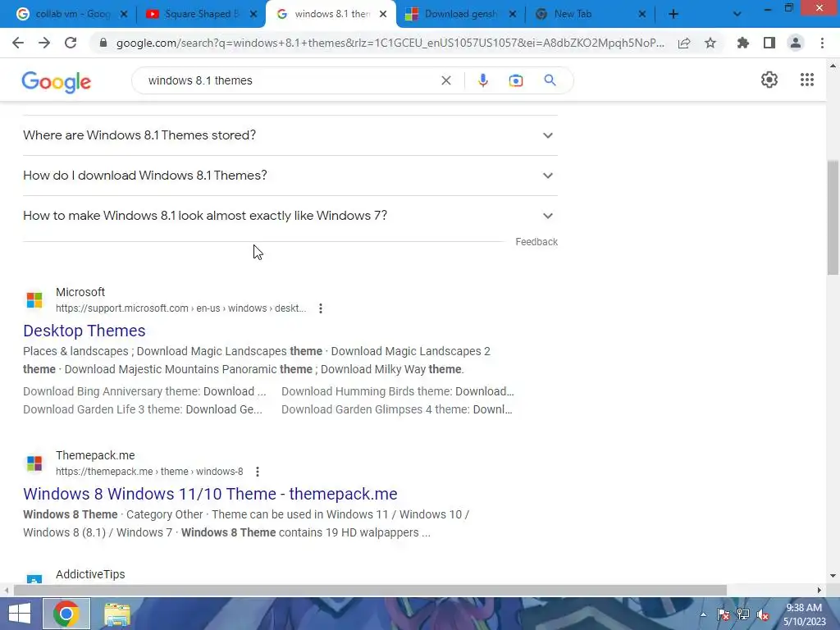Go back with the browser back arrow

pos(18,43)
